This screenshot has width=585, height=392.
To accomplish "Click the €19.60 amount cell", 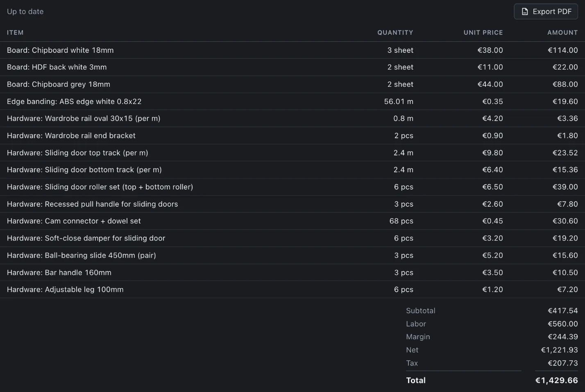I will 565,101.
